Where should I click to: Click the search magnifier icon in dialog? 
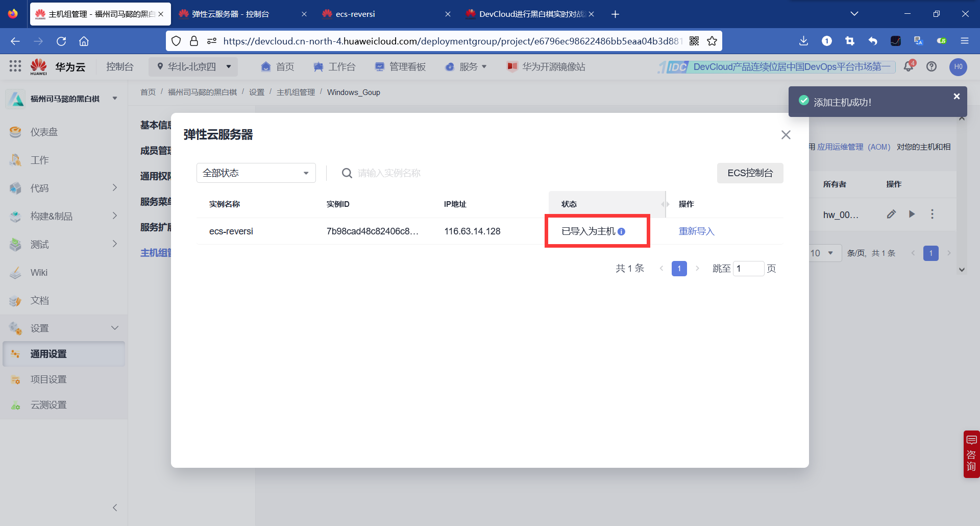[x=347, y=173]
